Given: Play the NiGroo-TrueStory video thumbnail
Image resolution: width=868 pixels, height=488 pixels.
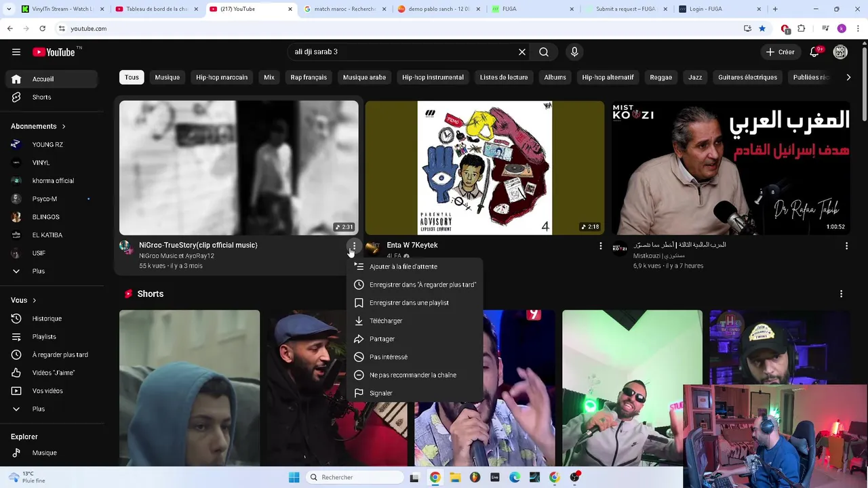Looking at the screenshot, I should [239, 168].
